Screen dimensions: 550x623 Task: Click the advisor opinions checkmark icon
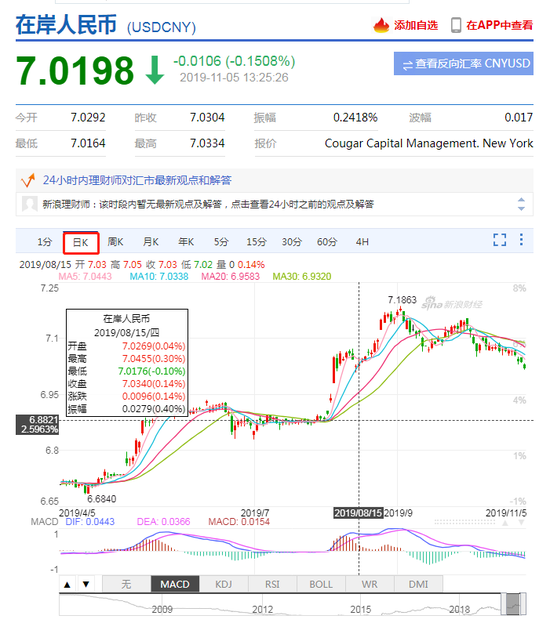pos(28,180)
